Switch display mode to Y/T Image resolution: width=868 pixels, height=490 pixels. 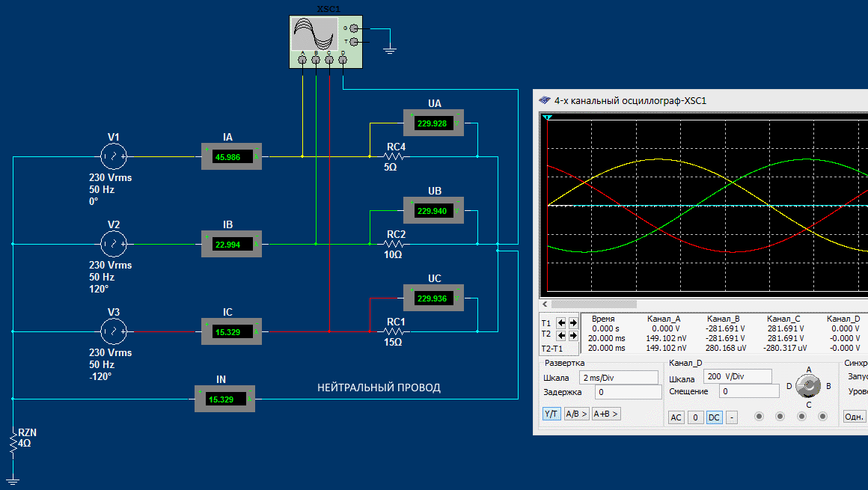[x=551, y=414]
